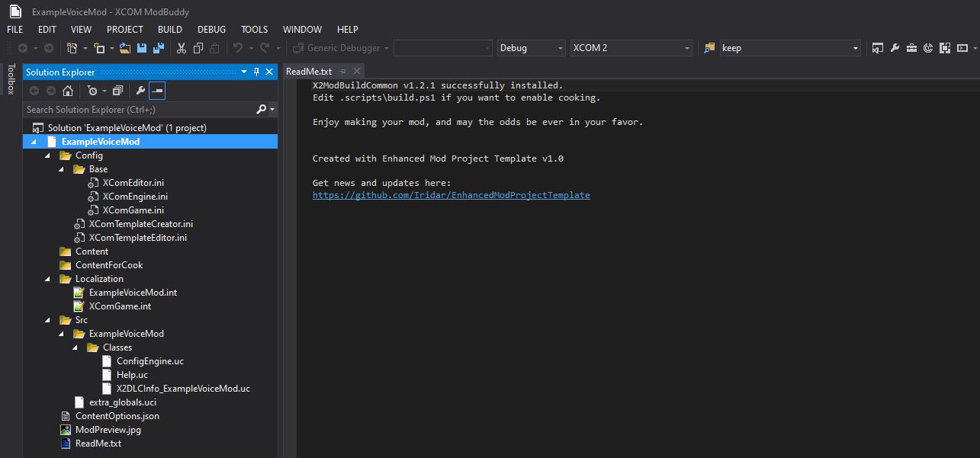Click the Home icon in Solution Explorer
Viewport: 980px width, 458px height.
[68, 91]
